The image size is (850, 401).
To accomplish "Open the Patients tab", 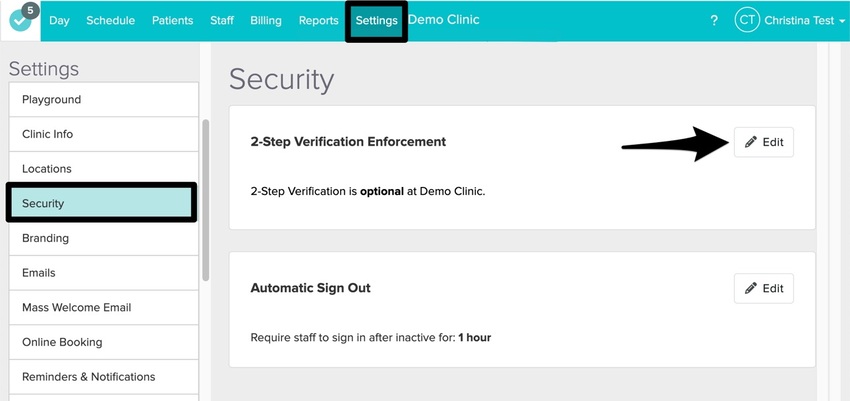I will coord(172,20).
